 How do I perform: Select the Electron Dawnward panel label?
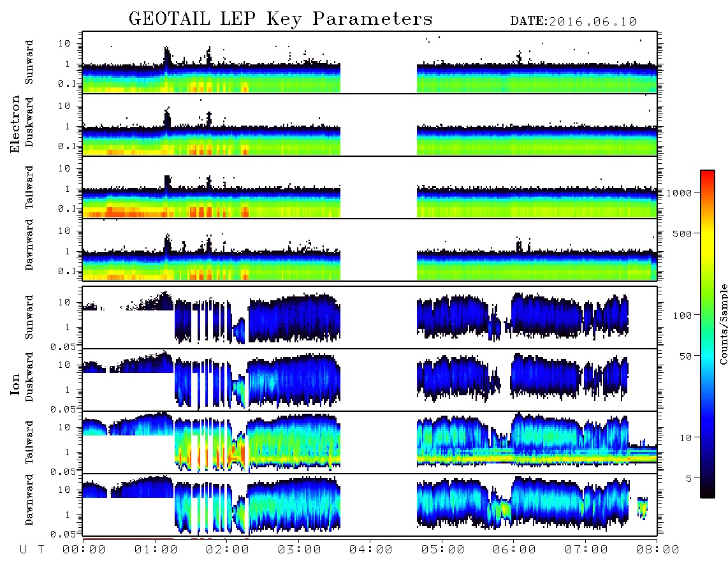tap(29, 245)
